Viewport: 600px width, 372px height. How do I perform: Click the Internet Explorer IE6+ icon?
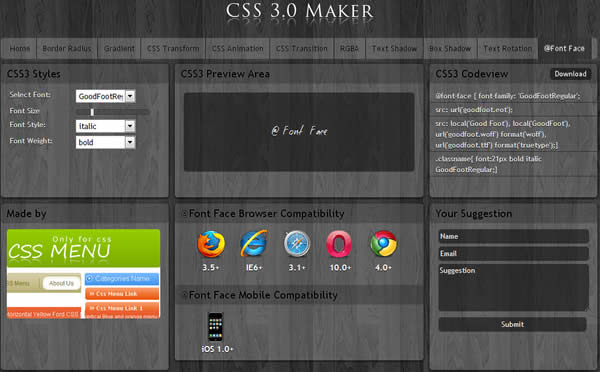[x=254, y=243]
